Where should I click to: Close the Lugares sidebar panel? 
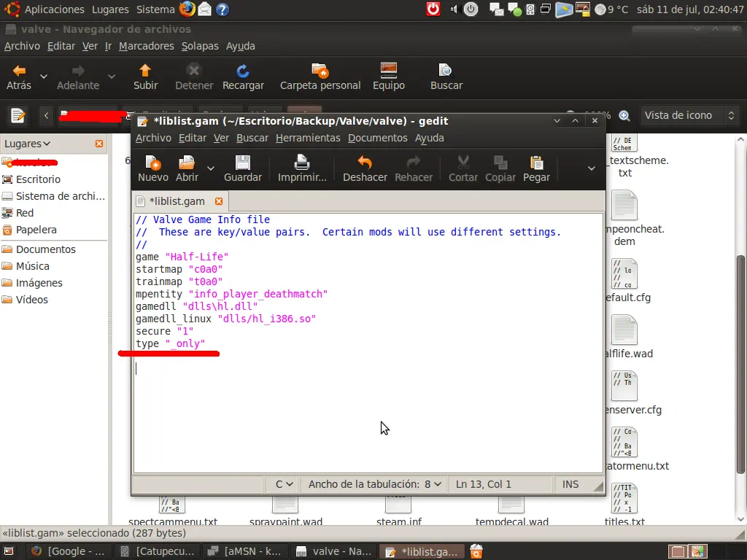click(x=99, y=144)
